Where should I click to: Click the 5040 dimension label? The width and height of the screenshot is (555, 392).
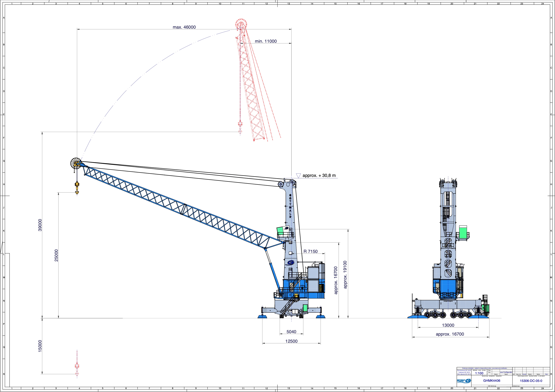pos(291,332)
